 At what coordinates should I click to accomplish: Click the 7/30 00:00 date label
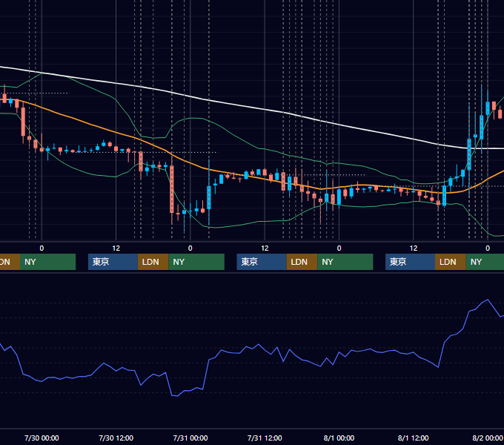pos(42,438)
